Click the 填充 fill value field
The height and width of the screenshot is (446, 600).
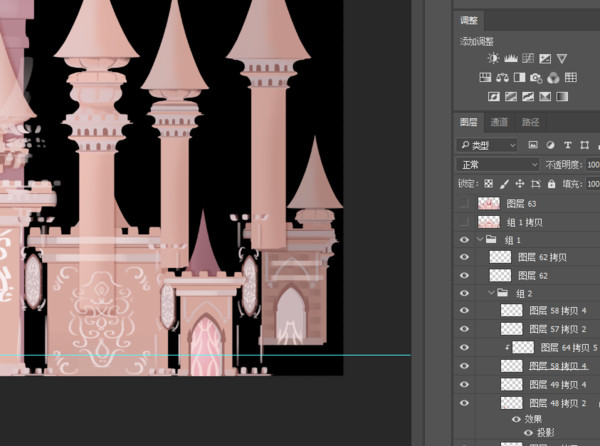click(x=593, y=184)
